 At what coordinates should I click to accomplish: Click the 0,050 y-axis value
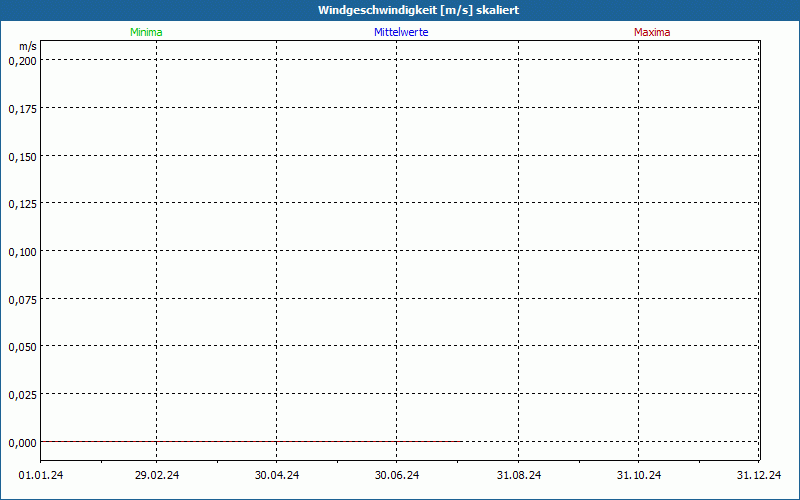[x=22, y=347]
